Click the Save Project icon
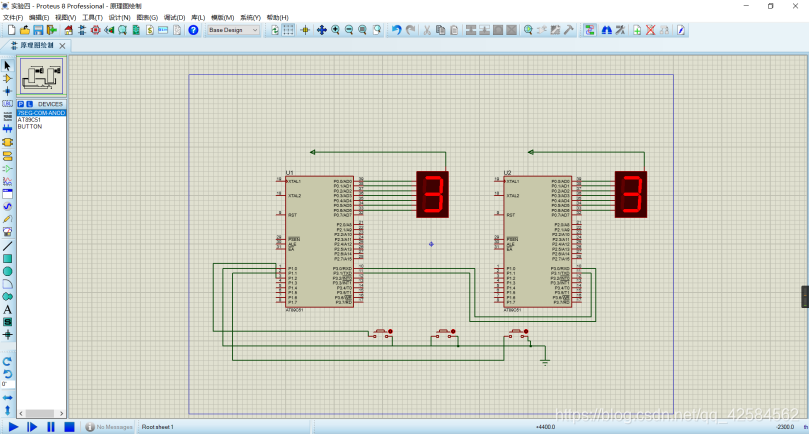Screen dimensions: 809x434 [x=38, y=30]
